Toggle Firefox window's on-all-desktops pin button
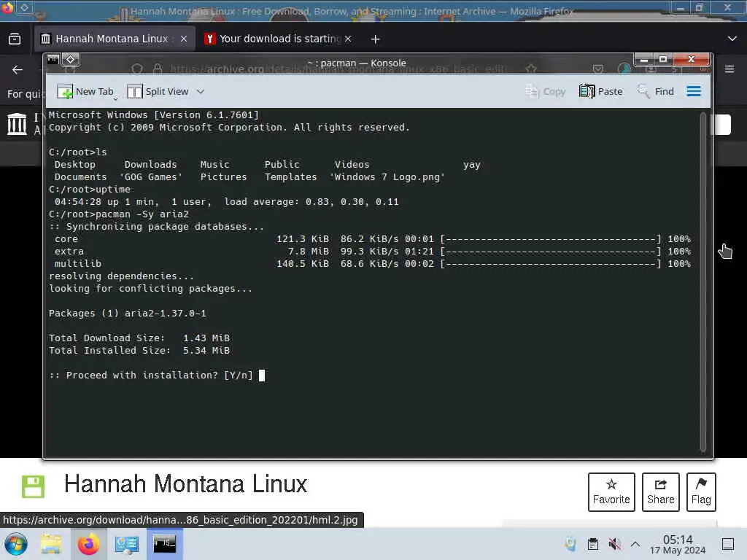The width and height of the screenshot is (747, 560). [24, 7]
